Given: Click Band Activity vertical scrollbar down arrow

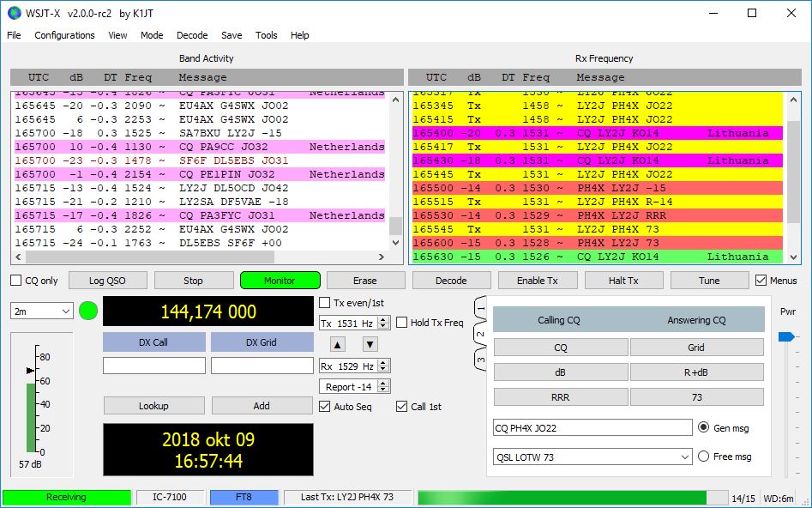Looking at the screenshot, I should point(396,243).
